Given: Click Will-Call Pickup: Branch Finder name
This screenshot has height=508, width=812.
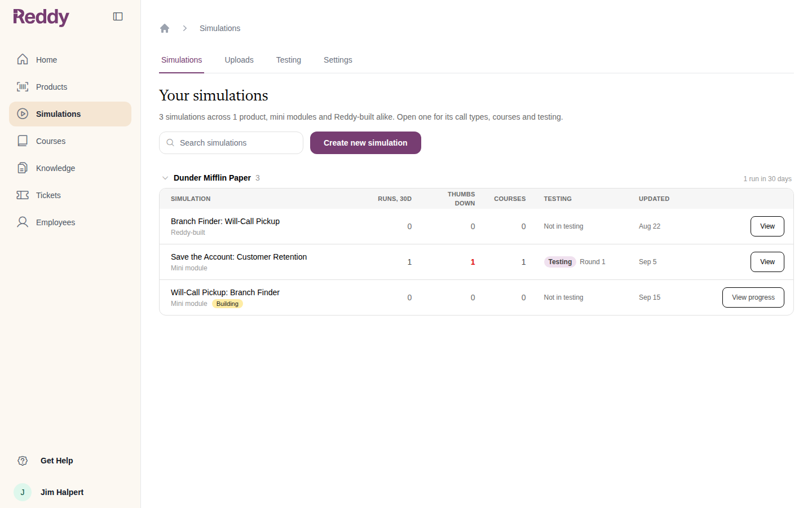Looking at the screenshot, I should point(225,292).
